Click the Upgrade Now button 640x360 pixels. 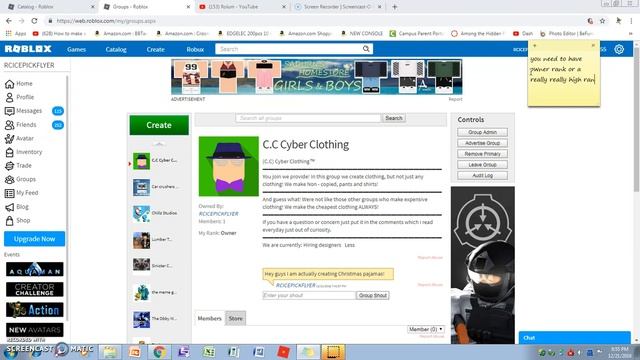click(34, 239)
